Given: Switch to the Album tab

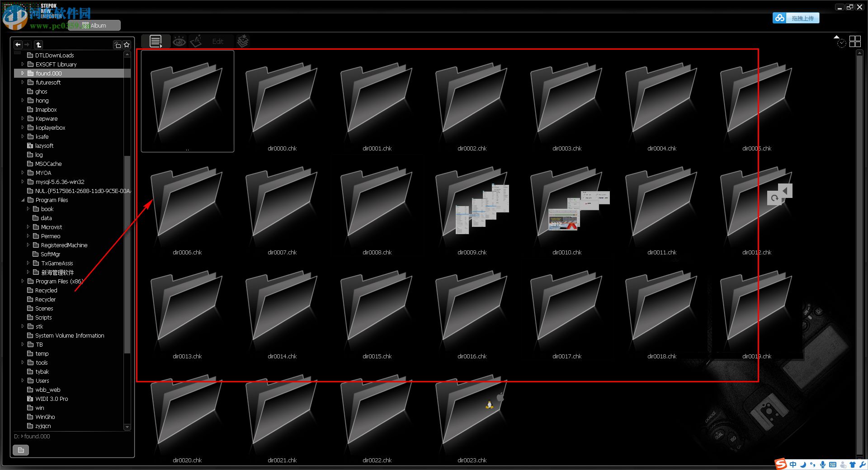Looking at the screenshot, I should pyautogui.click(x=94, y=25).
